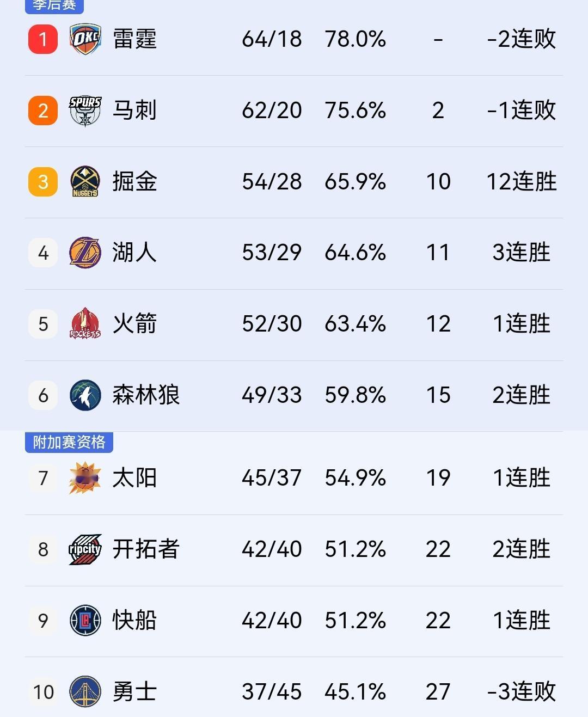The height and width of the screenshot is (717, 588).
Task: Click the Lakers purple logo icon
Action: 84,253
